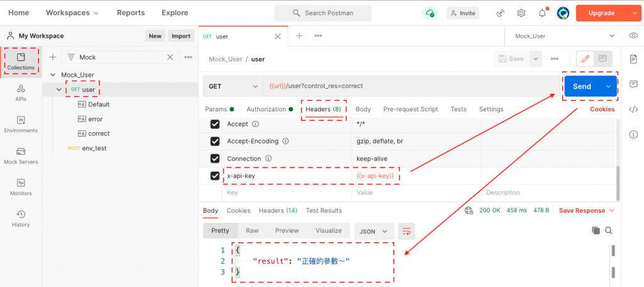Screen dimensions: 644x287
Task: Search the response with magnifier icon
Action: [x=608, y=230]
